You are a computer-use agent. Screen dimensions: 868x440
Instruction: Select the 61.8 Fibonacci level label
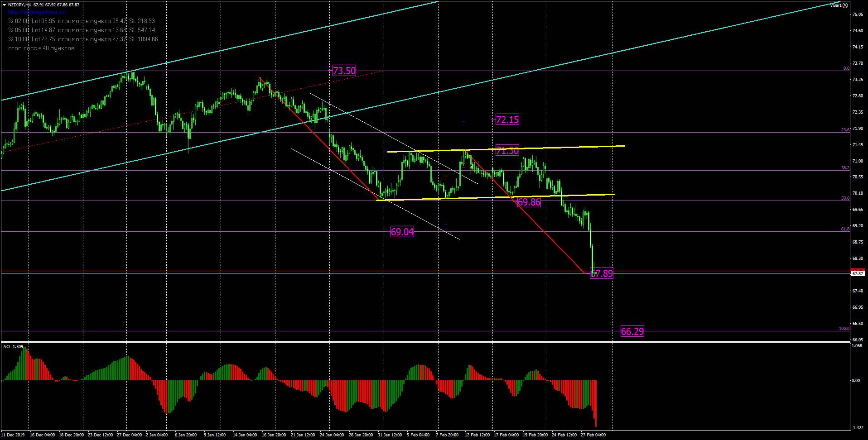pos(845,229)
